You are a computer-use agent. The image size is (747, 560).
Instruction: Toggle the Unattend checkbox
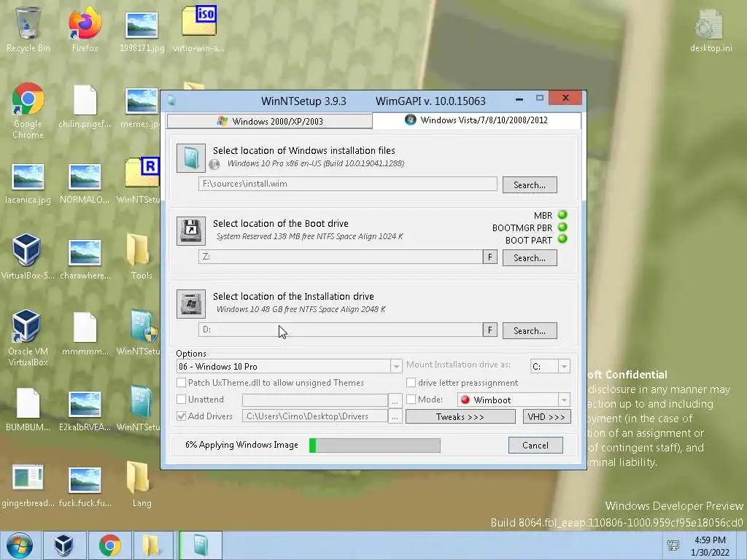181,400
